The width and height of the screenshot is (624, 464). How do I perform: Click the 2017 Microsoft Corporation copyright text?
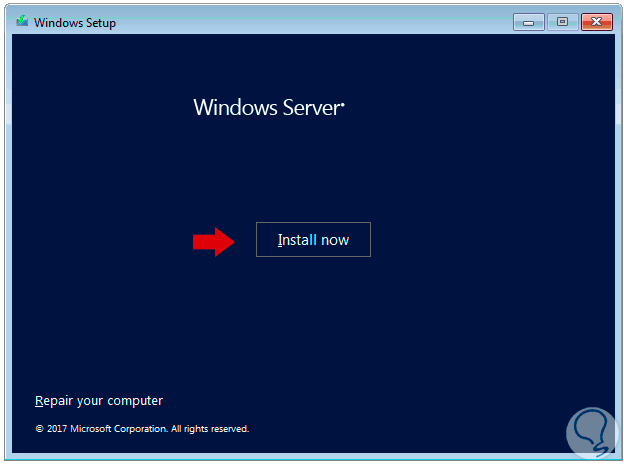(x=142, y=429)
